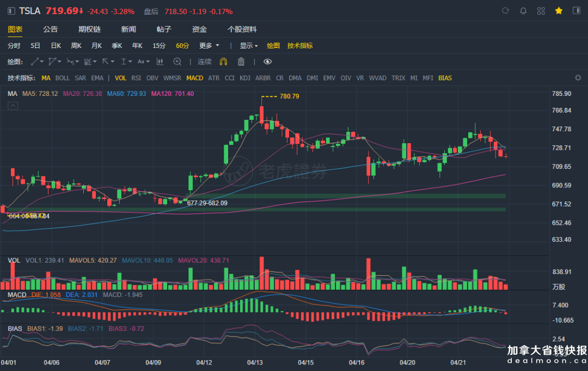Toggle the yellow favorite star for TSLA
588x371 pixels.
(559, 11)
